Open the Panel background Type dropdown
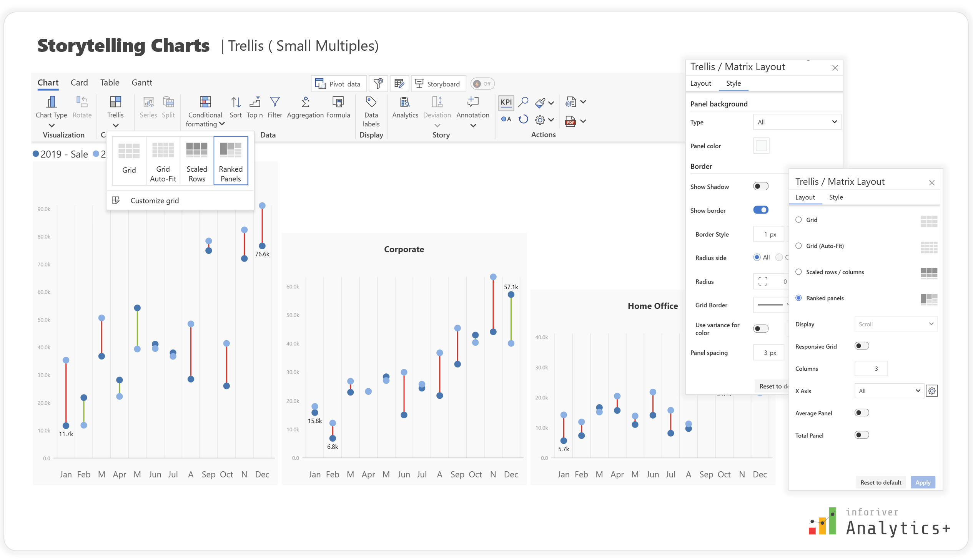This screenshot has height=560, width=973. click(796, 122)
